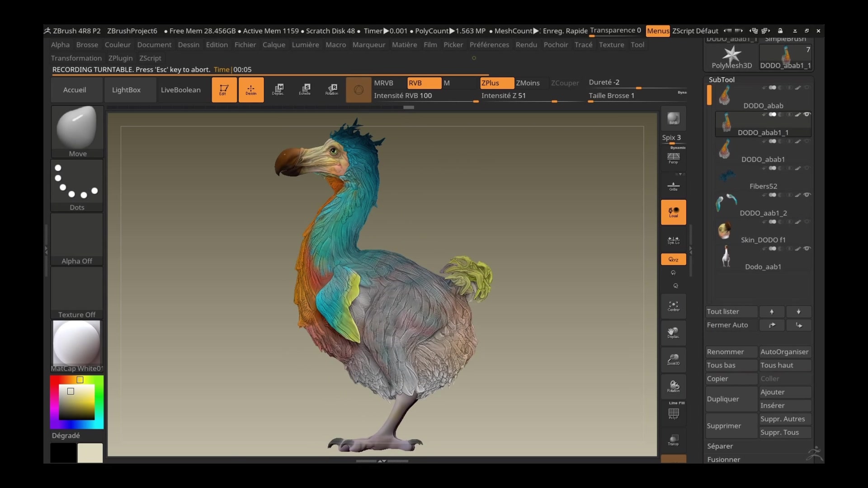Open the MatCap White material picker
This screenshot has width=868, height=488.
(77, 346)
